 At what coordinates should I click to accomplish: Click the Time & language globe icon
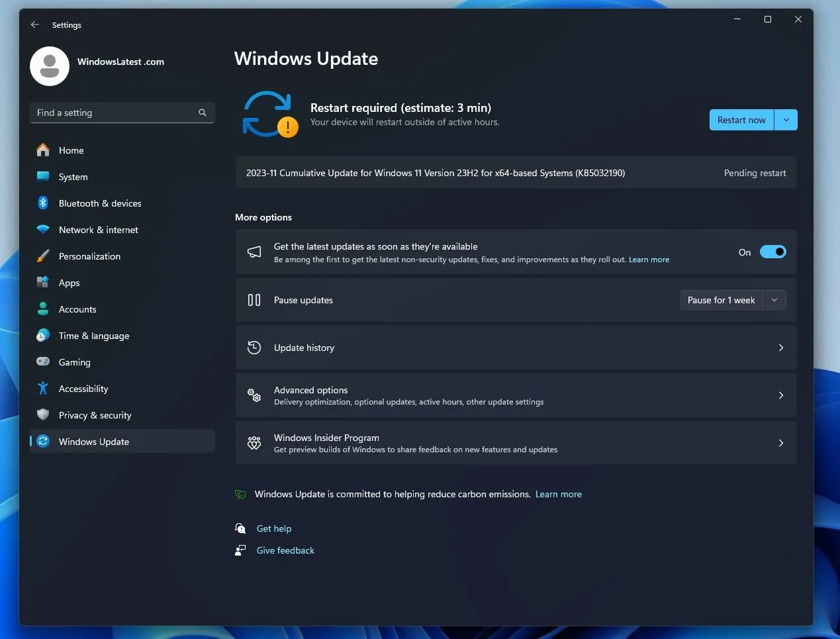point(43,335)
